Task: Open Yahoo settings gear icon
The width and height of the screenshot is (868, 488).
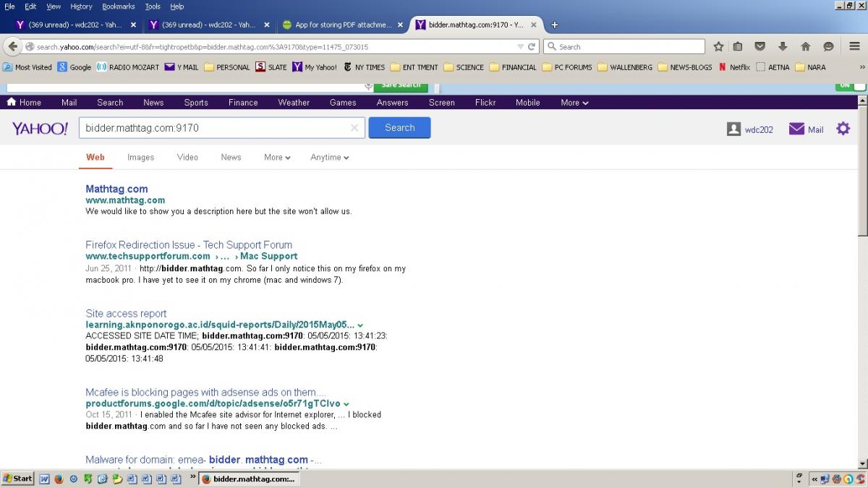Action: tap(843, 129)
